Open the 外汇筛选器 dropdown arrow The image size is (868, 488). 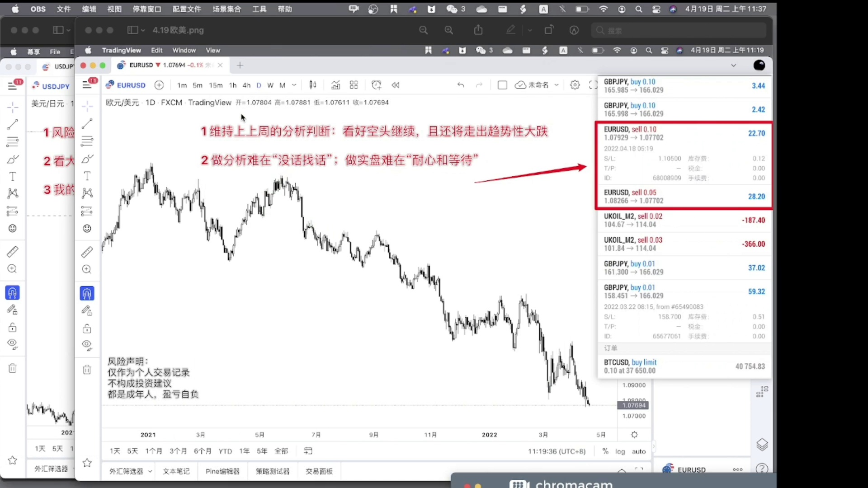coord(150,471)
